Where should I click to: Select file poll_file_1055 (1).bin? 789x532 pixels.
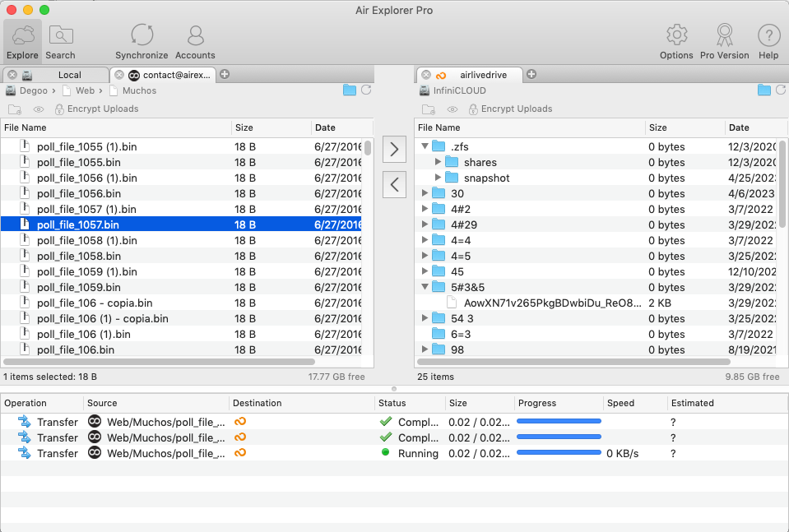coord(181,146)
